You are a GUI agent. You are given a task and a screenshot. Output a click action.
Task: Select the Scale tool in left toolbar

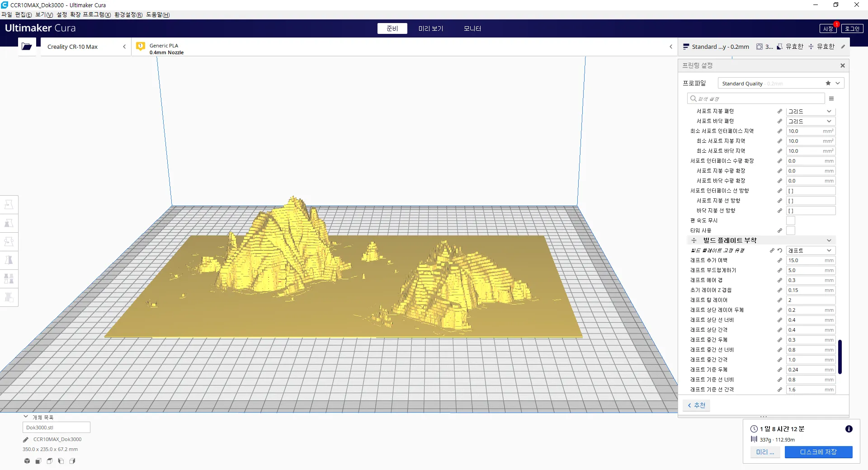tap(9, 223)
